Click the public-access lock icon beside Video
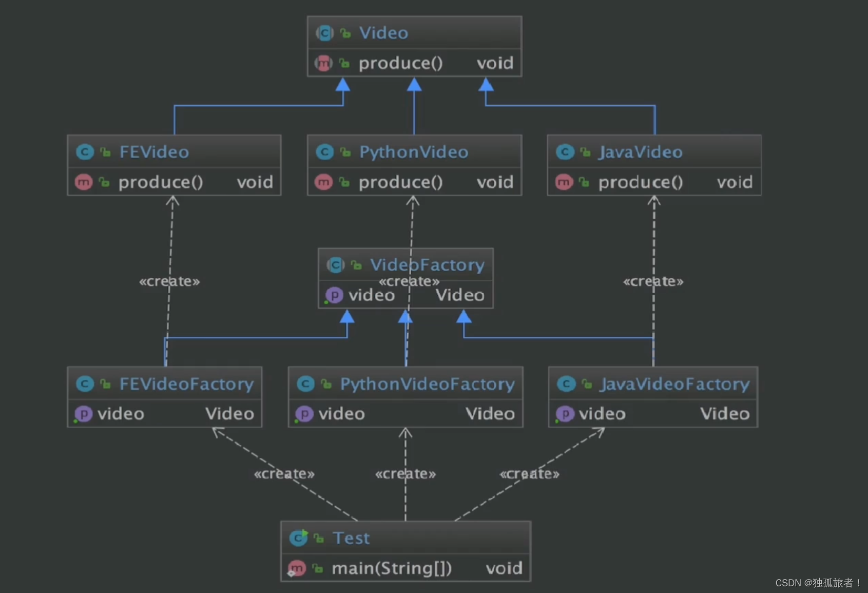The image size is (868, 593). coord(345,33)
